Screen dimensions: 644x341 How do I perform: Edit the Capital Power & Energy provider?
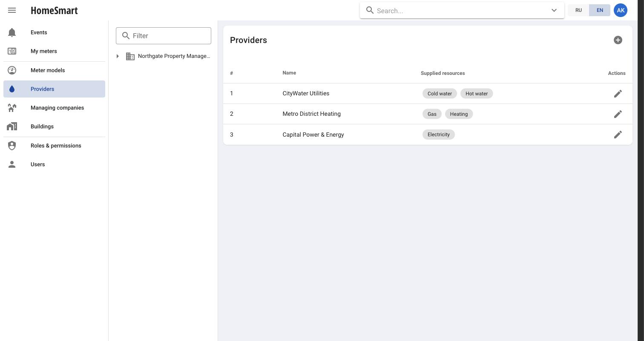click(x=618, y=135)
